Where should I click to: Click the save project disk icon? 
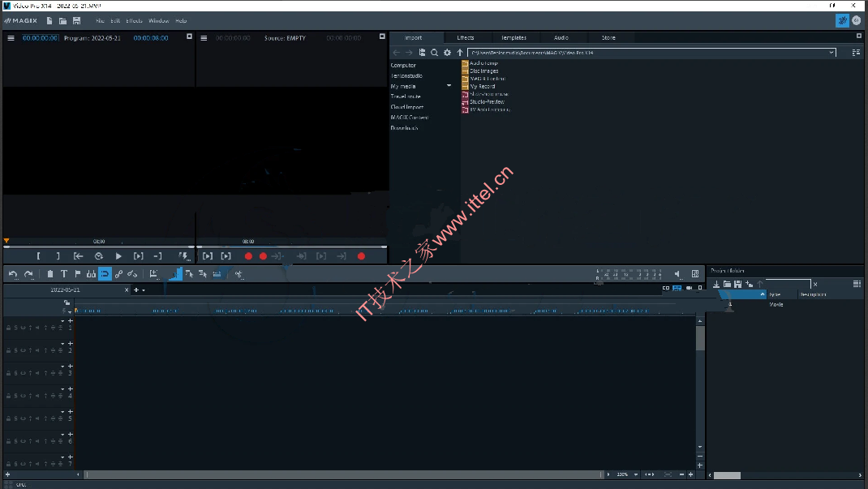click(x=76, y=20)
